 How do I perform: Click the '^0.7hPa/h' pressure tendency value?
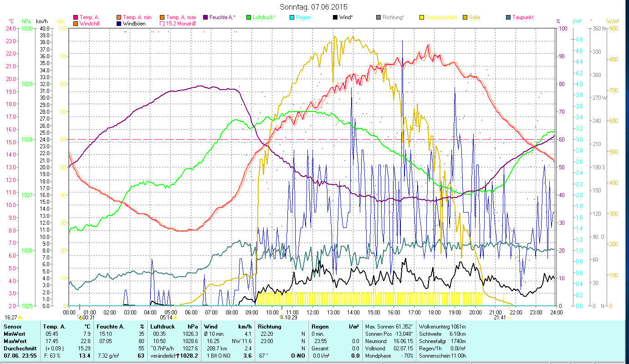pos(162,348)
